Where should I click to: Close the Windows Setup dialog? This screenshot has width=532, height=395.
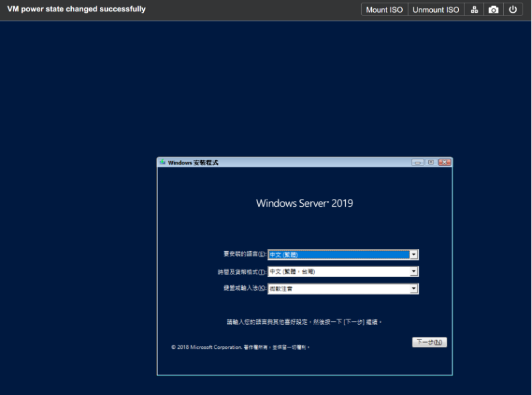(444, 163)
